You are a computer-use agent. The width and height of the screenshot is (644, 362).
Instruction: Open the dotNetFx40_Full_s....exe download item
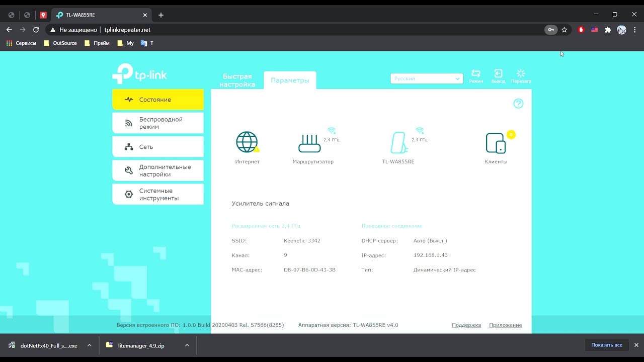click(43, 345)
